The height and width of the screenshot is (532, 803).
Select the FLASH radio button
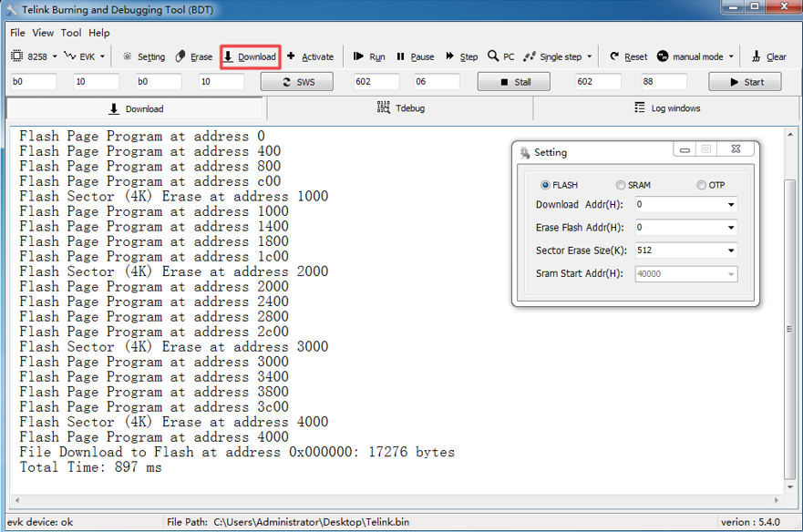pos(545,185)
